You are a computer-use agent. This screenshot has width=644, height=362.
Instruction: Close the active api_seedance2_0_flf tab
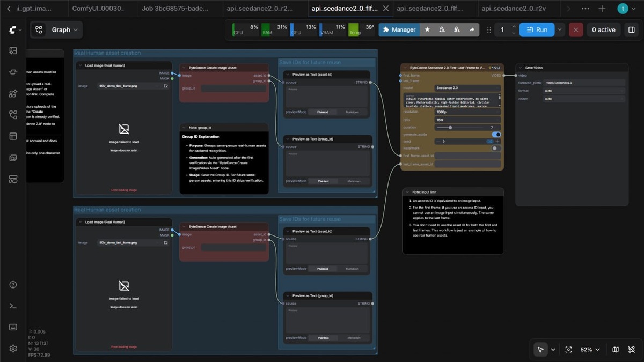(x=385, y=9)
